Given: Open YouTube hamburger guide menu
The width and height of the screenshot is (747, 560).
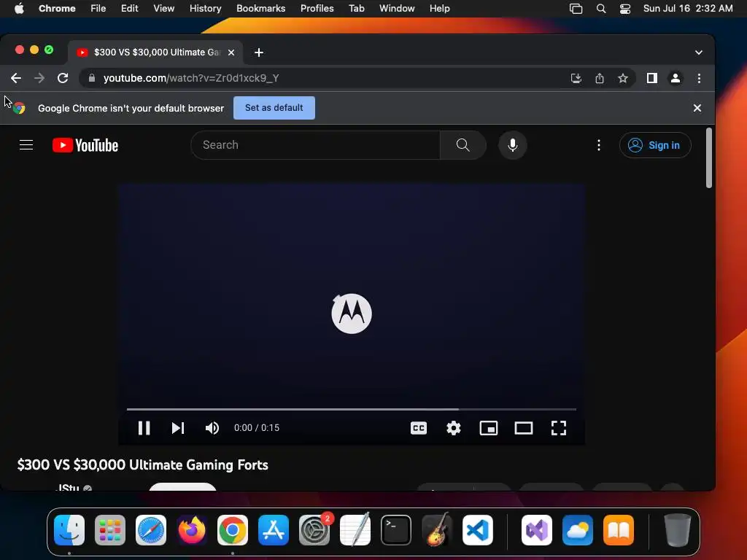Looking at the screenshot, I should pos(26,145).
